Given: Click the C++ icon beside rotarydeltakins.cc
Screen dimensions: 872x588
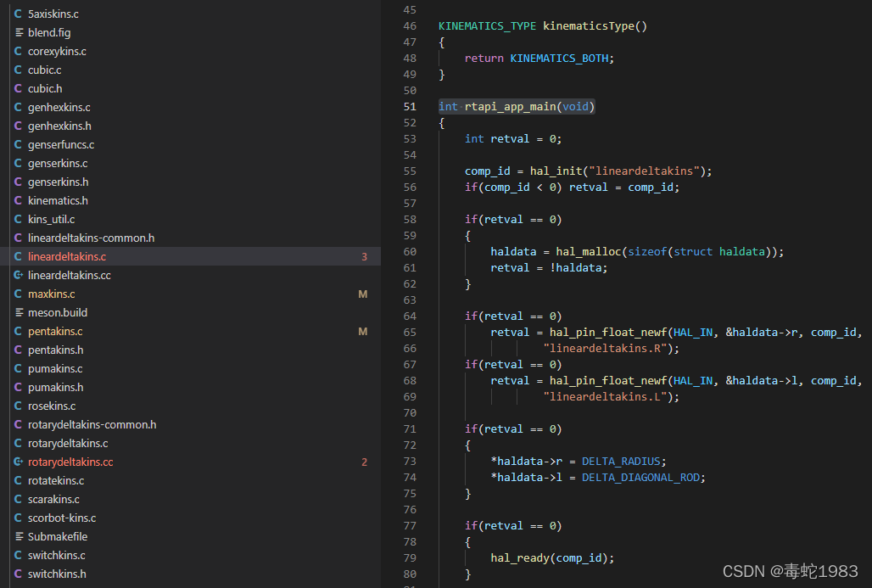Looking at the screenshot, I should tap(19, 462).
